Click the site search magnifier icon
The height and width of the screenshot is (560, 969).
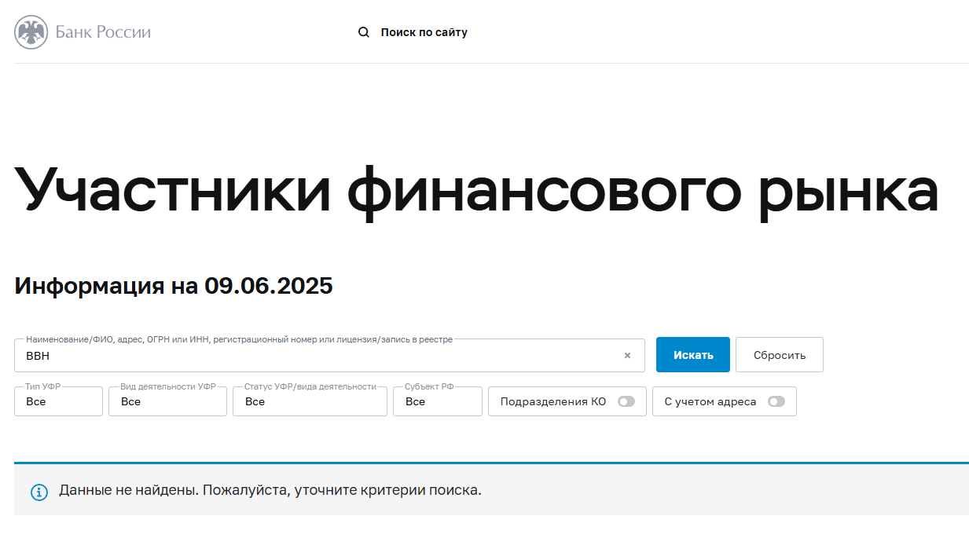pyautogui.click(x=364, y=32)
